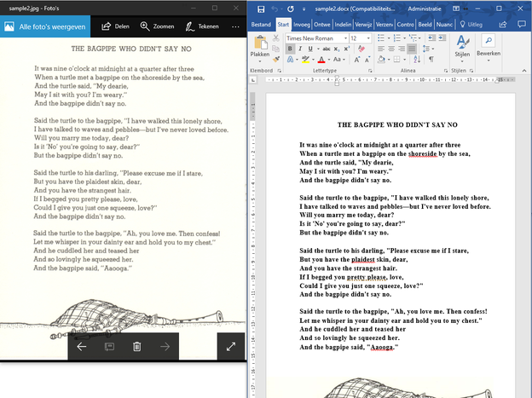Image resolution: width=532 pixels, height=398 pixels.
Task: Click the Clear formatting eraser icon
Action: pos(361,49)
